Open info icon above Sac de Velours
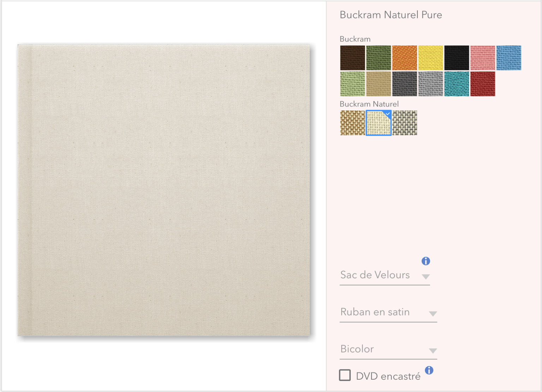This screenshot has height=392, width=542. click(426, 261)
